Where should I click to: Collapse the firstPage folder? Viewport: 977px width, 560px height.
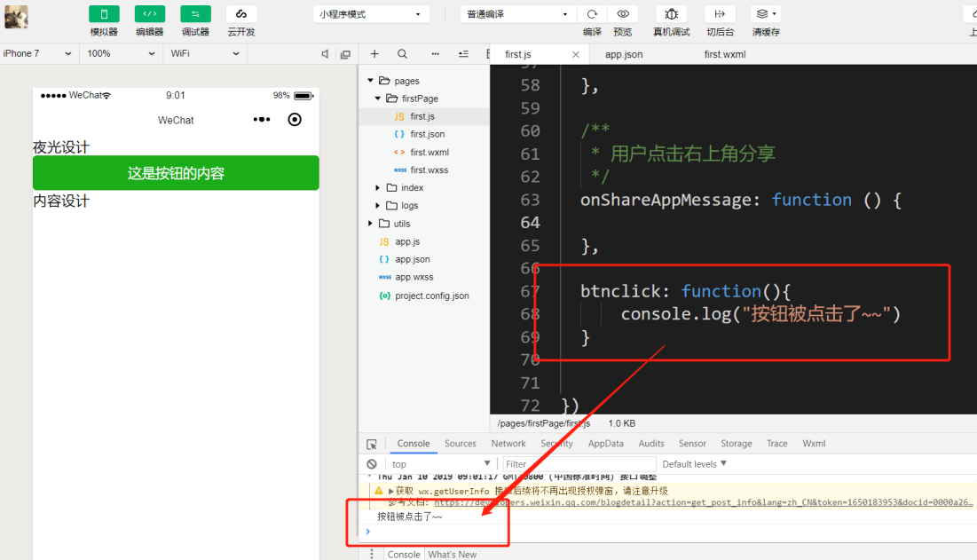pyautogui.click(x=378, y=99)
